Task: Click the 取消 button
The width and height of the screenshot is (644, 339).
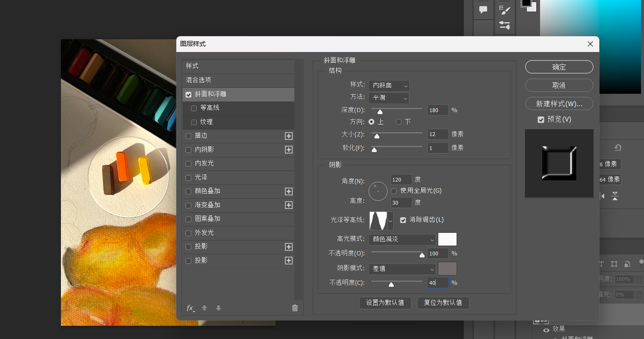Action: pyautogui.click(x=559, y=85)
